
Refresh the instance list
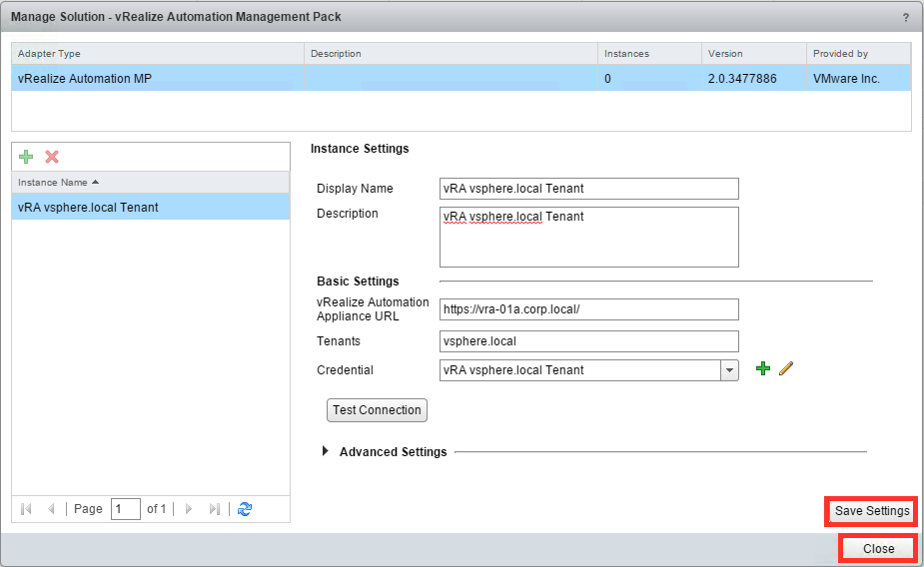coord(245,509)
